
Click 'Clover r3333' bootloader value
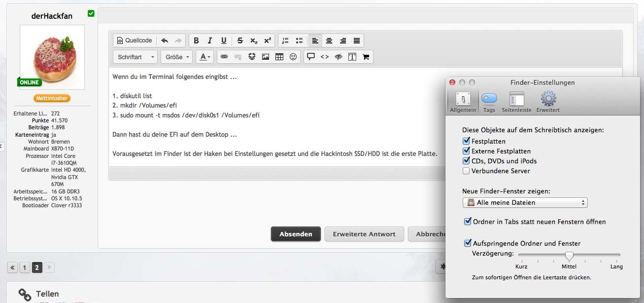point(67,205)
